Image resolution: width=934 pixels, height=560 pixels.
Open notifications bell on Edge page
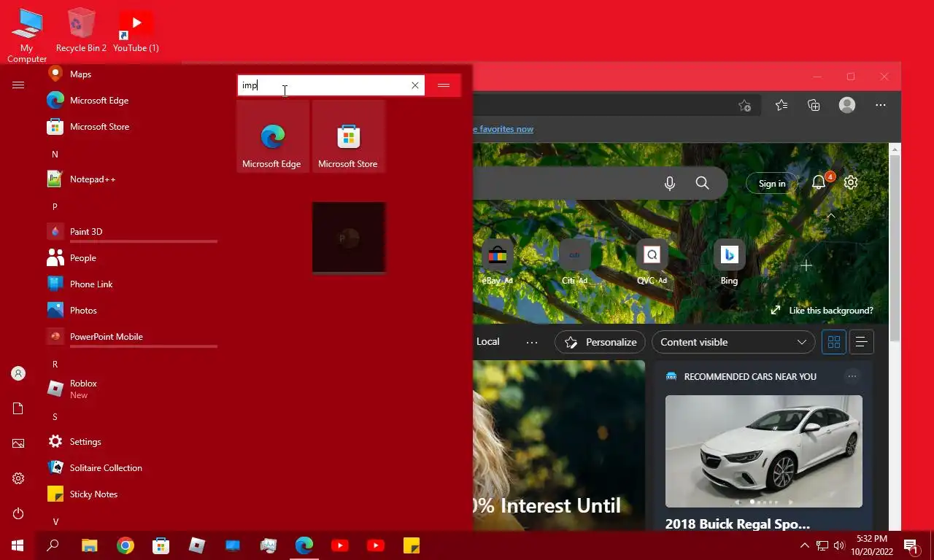820,182
